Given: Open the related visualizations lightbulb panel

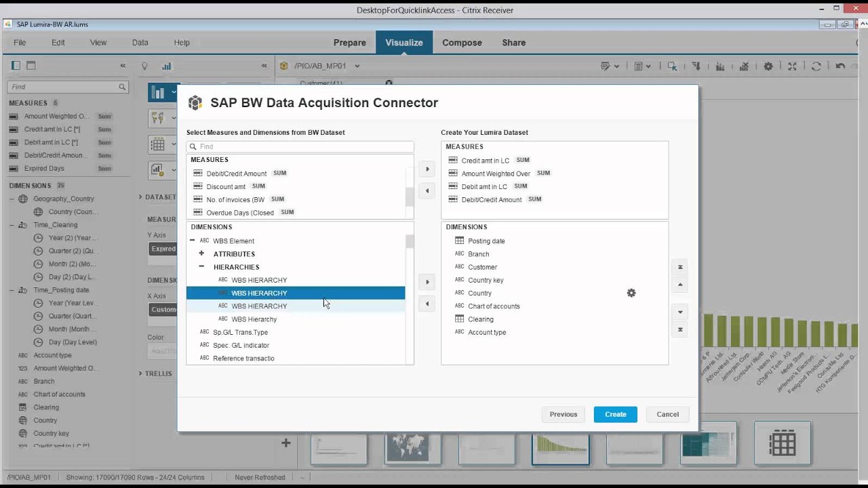Looking at the screenshot, I should [144, 66].
